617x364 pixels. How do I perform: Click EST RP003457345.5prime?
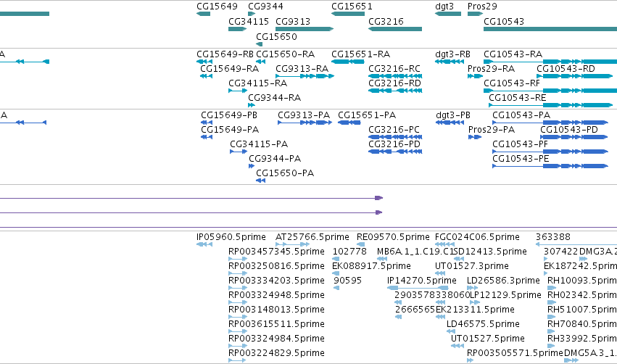[x=238, y=259]
